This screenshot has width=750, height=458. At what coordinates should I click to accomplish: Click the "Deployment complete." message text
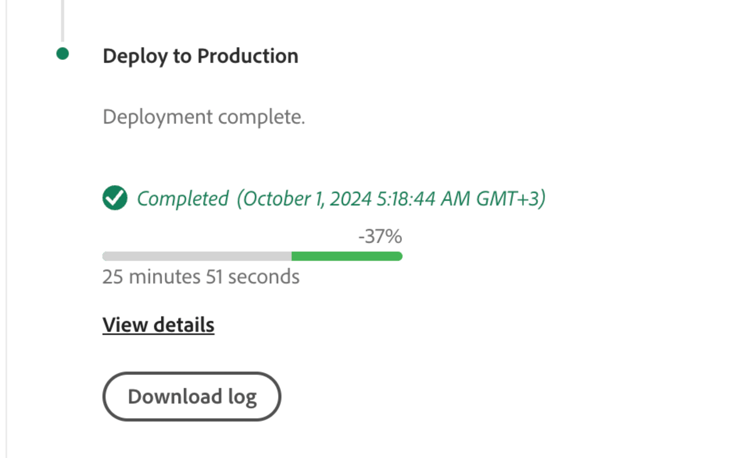[203, 117]
